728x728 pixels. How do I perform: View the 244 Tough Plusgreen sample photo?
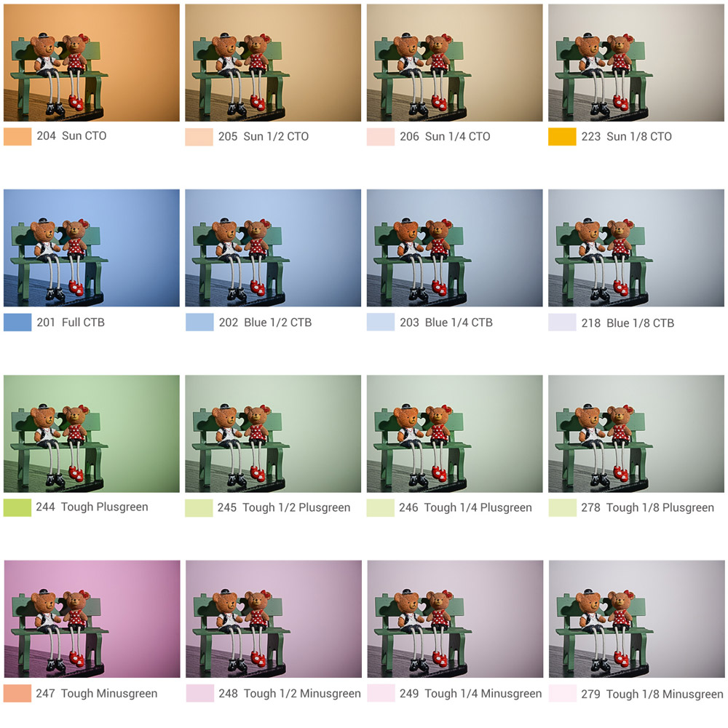pyautogui.click(x=92, y=434)
